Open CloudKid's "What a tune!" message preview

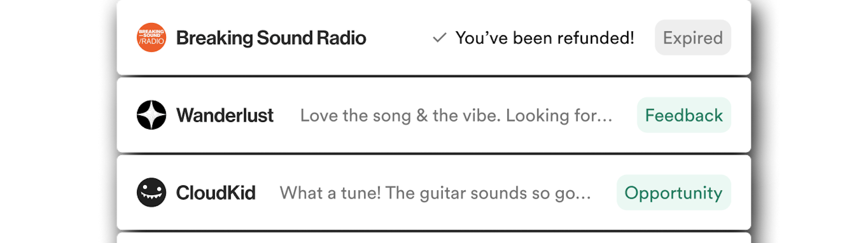click(x=435, y=193)
